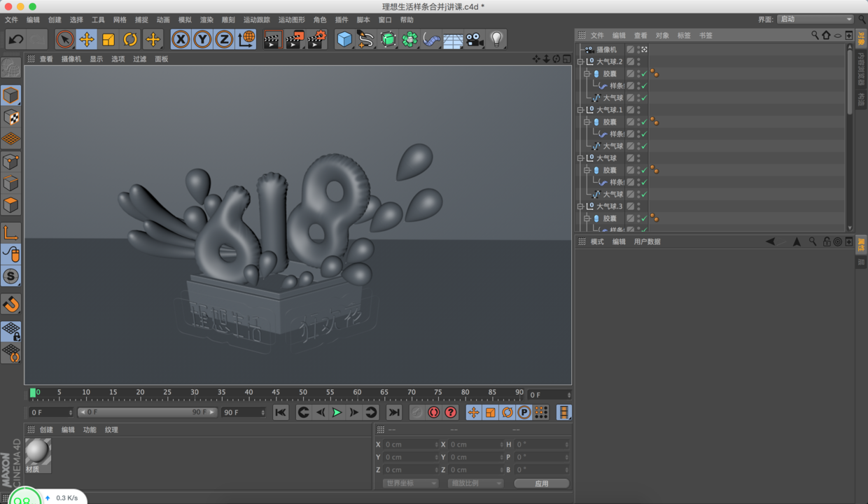The height and width of the screenshot is (504, 868).
Task: Open the 内容浏览器 side tab
Action: point(861,69)
